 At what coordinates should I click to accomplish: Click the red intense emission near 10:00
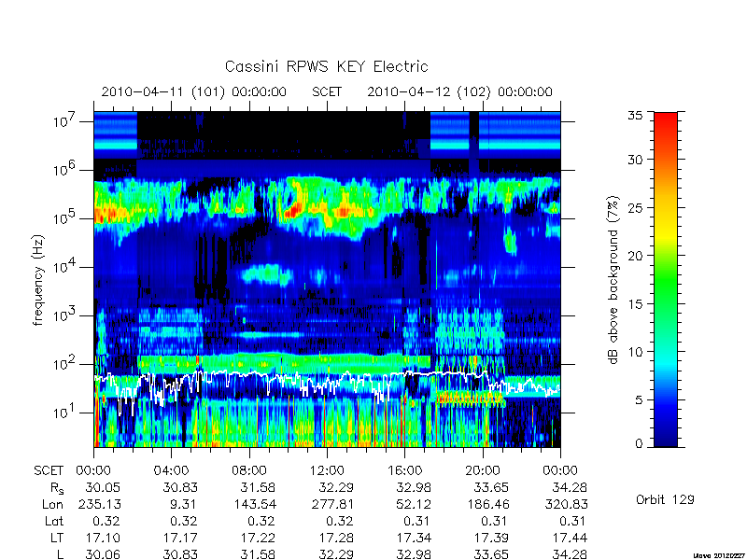click(x=293, y=210)
